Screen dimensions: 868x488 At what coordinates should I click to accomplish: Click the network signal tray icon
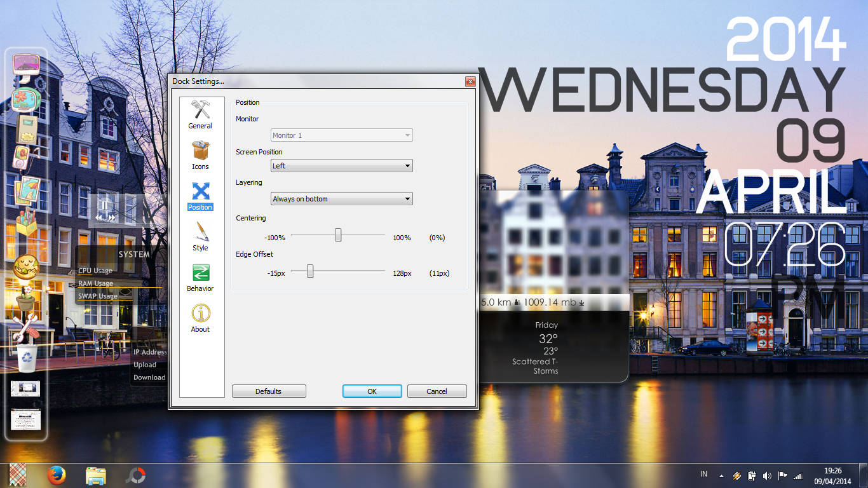tap(798, 475)
